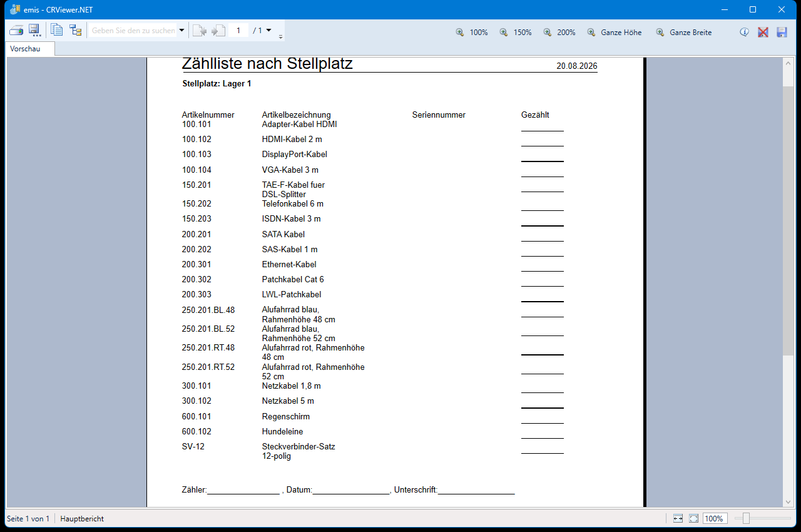The height and width of the screenshot is (532, 801).
Task: Click 'Hauptbericht' in the status bar
Action: 82,519
